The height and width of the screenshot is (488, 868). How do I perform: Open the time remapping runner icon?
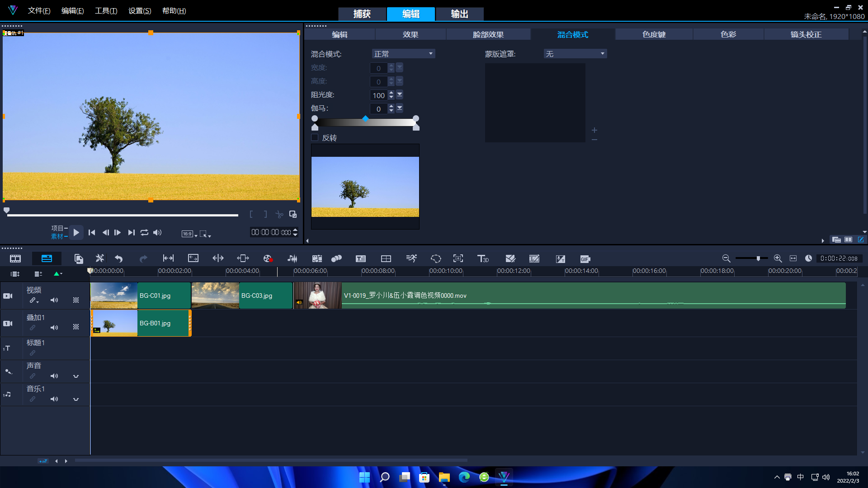(411, 258)
